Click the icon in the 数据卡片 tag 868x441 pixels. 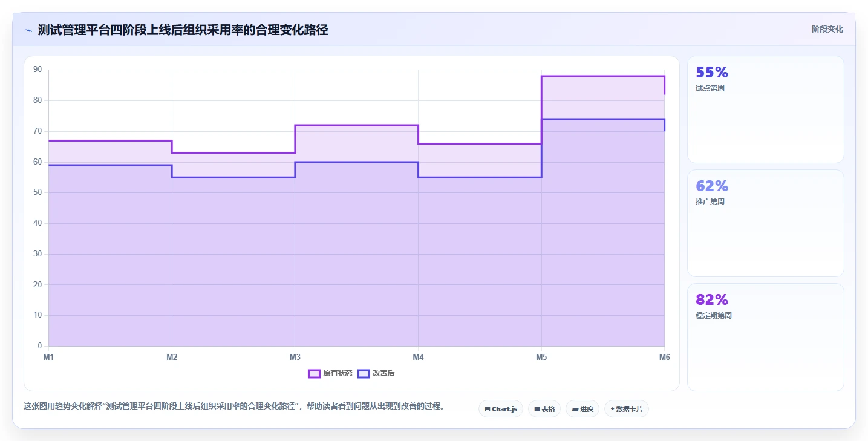coord(612,410)
